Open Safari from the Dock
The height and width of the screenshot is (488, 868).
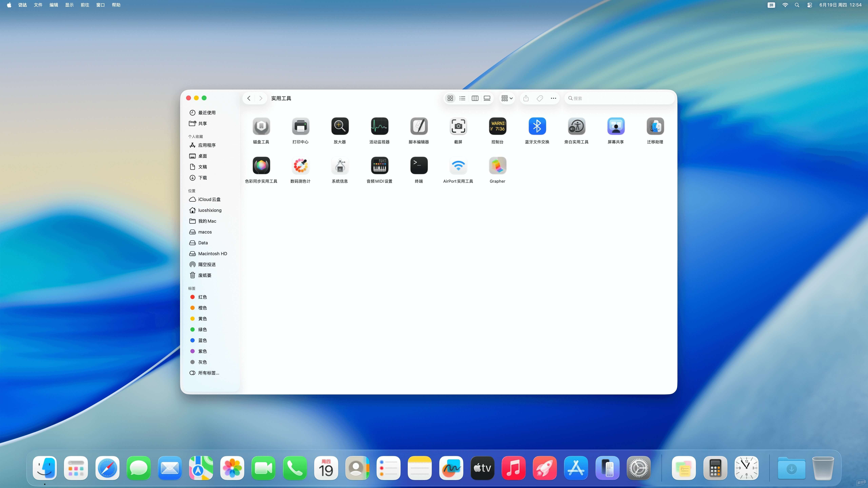point(107,468)
